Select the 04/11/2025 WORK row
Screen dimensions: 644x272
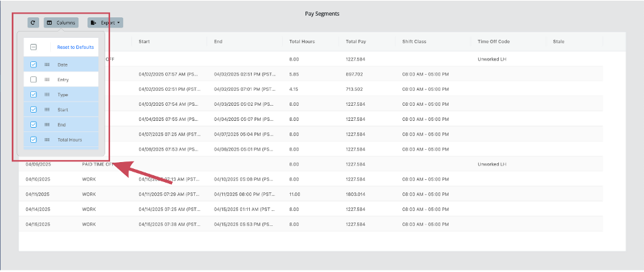pyautogui.click(x=321, y=194)
